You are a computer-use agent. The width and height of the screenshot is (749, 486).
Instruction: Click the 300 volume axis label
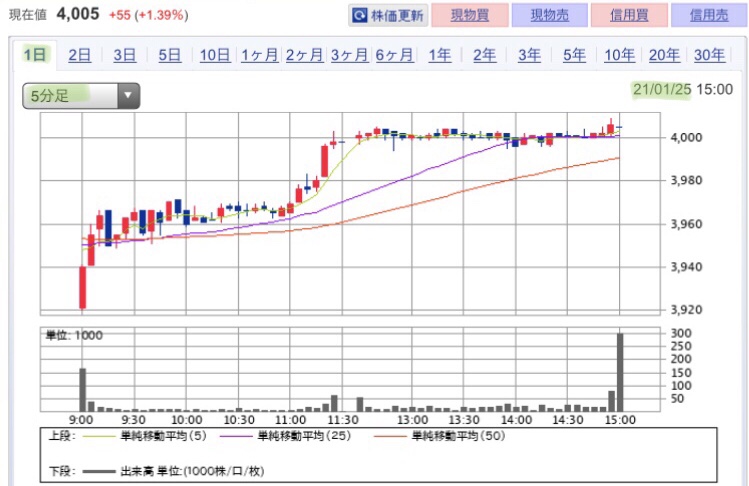click(681, 333)
